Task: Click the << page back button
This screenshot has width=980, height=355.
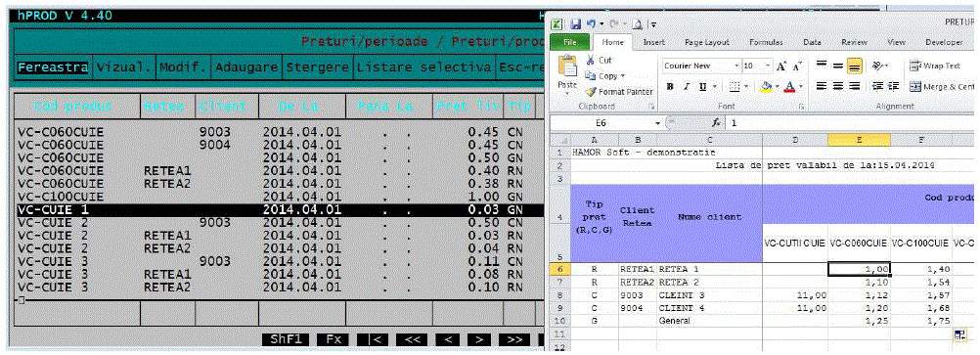Action: [x=412, y=339]
